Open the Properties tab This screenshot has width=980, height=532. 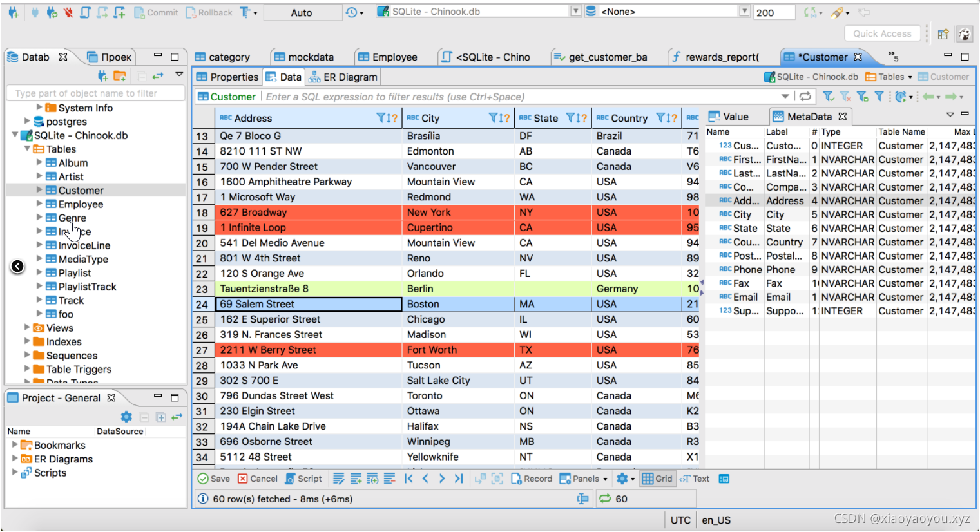point(227,77)
